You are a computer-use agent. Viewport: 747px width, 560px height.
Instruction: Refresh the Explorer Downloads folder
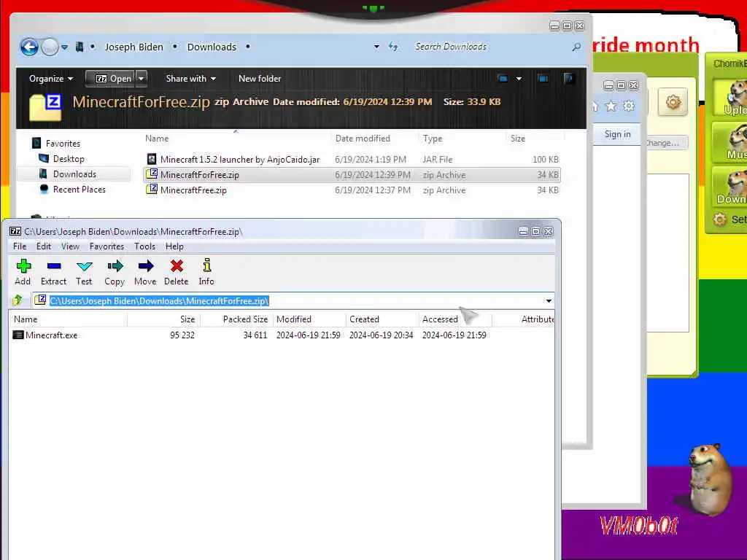click(x=393, y=46)
